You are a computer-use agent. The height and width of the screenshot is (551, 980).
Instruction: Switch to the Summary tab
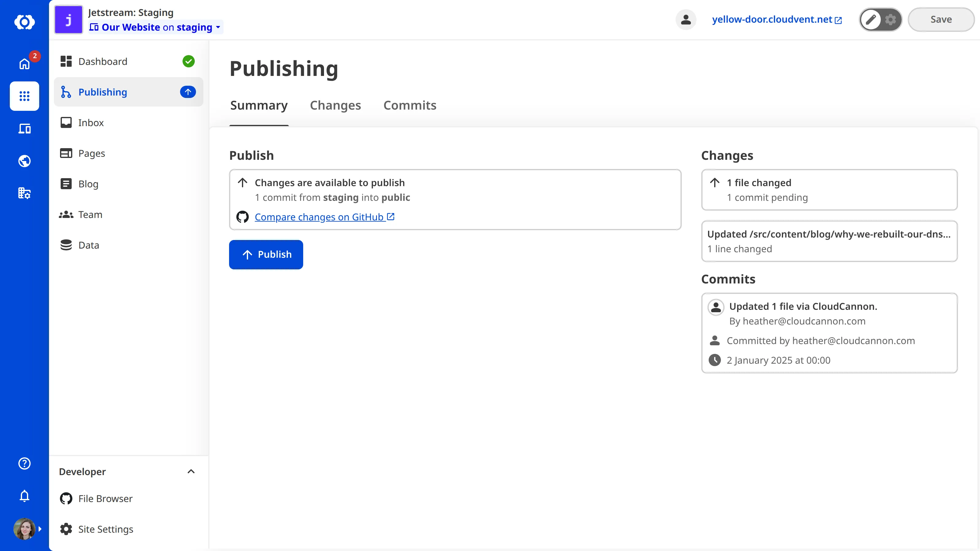click(259, 105)
